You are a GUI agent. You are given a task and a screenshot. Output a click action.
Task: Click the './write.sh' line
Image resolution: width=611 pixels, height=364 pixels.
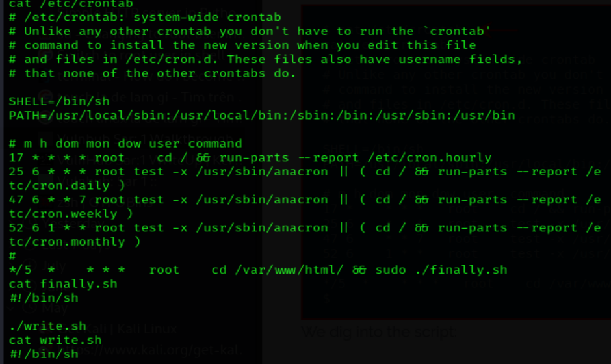[47, 326]
